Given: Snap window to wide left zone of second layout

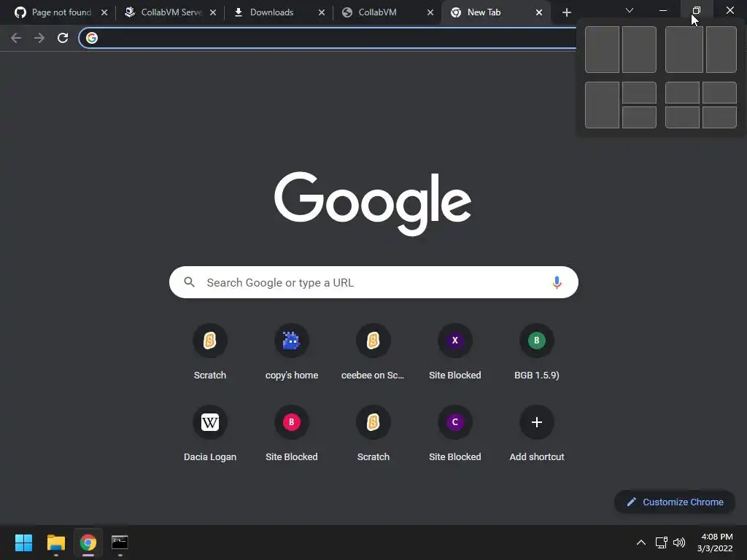Looking at the screenshot, I should [684, 50].
